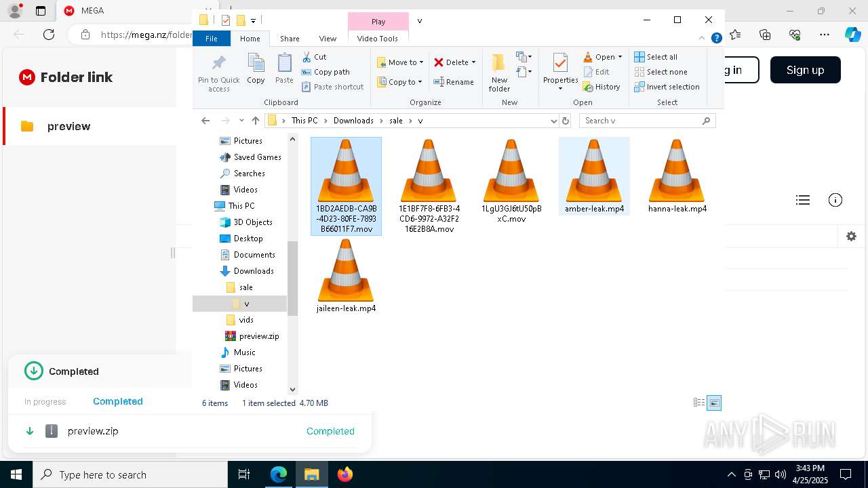Click MEGA Sign up button

tap(805, 70)
